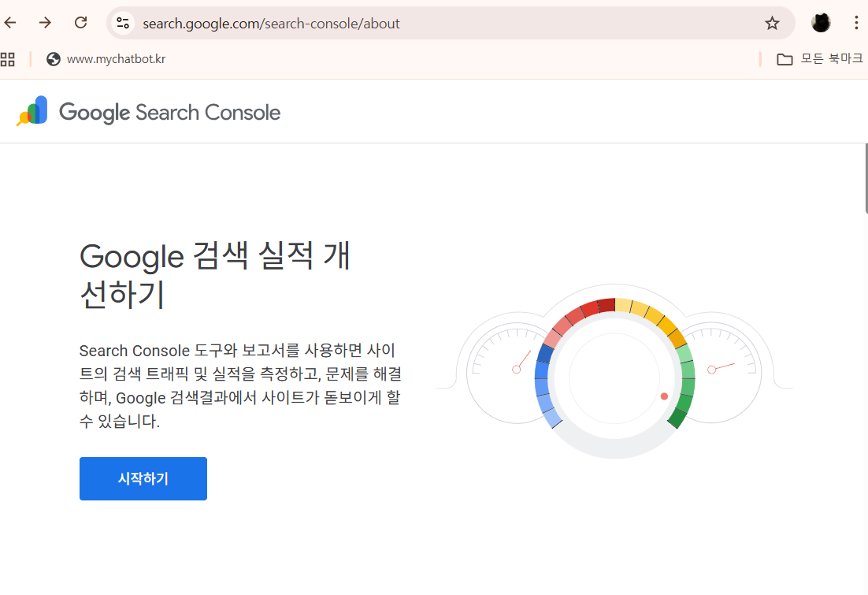868x595 pixels.
Task: Open the Chrome profile avatar
Action: [x=821, y=23]
